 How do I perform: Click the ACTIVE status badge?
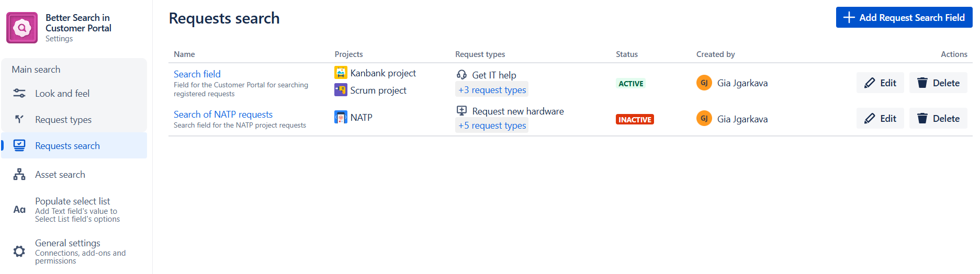(631, 84)
